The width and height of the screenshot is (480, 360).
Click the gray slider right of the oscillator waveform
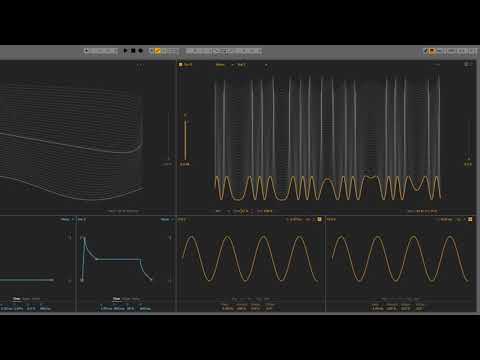tap(468, 140)
